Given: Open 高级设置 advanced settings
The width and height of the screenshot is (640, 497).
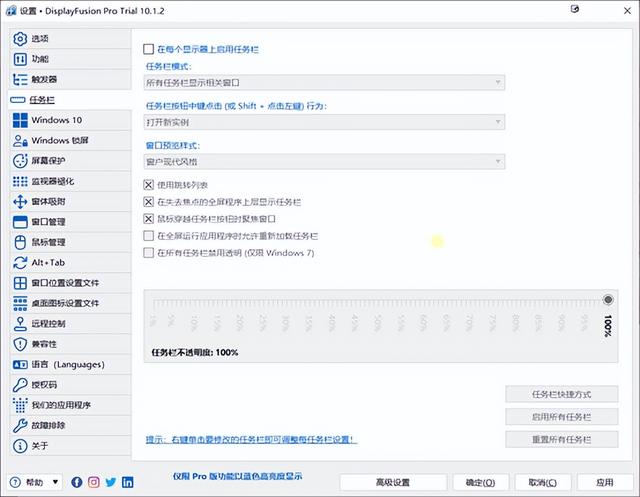Looking at the screenshot, I should pos(393,483).
